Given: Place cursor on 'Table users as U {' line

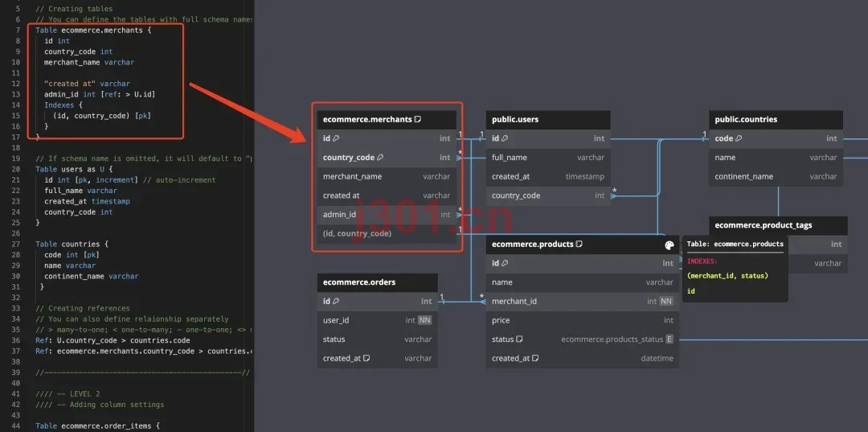Looking at the screenshot, I should pyautogui.click(x=74, y=169).
